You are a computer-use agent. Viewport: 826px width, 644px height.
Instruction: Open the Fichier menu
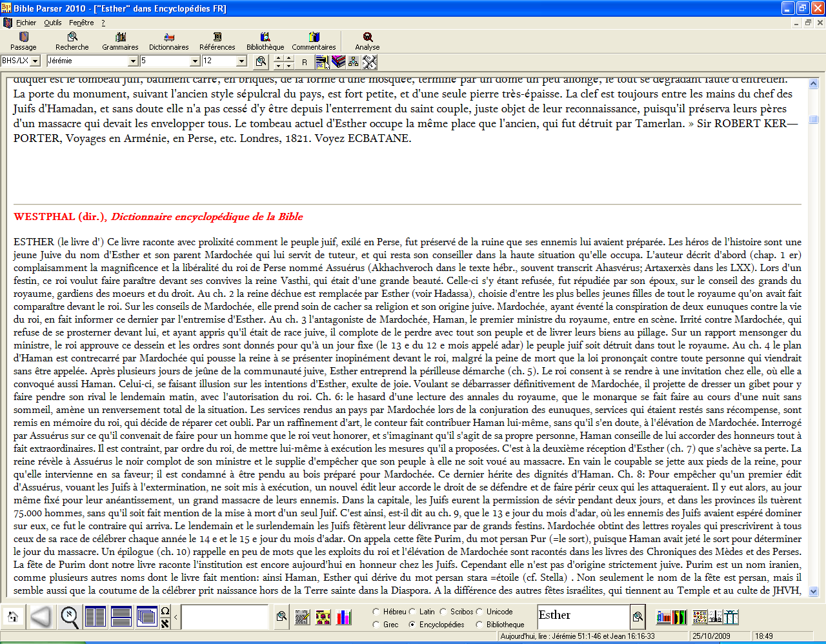pos(26,23)
